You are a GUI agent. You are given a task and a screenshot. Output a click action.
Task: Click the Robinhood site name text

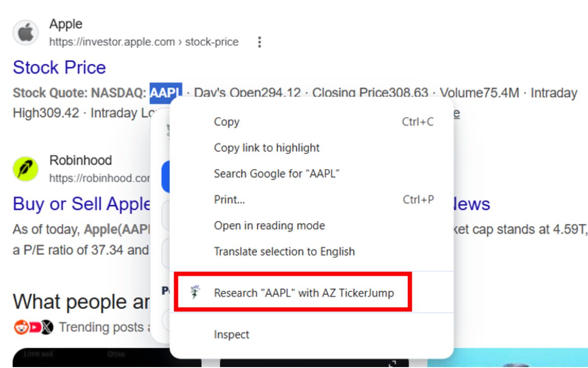click(80, 160)
